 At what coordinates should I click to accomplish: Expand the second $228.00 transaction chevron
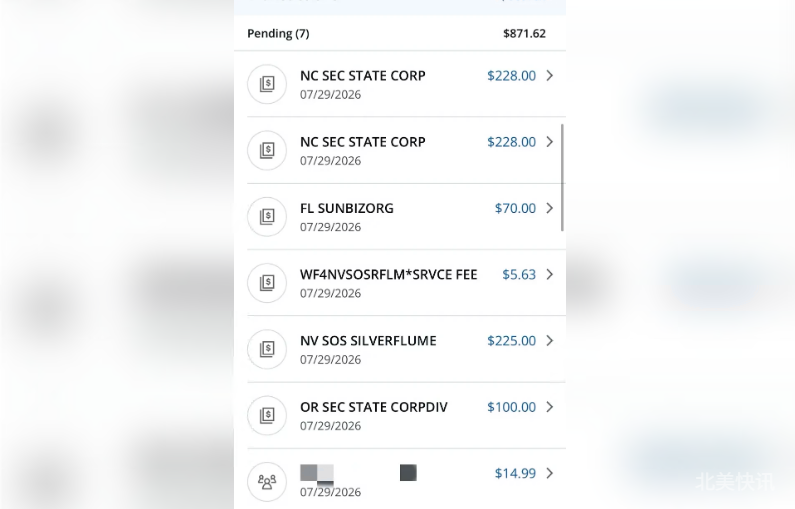pos(550,142)
